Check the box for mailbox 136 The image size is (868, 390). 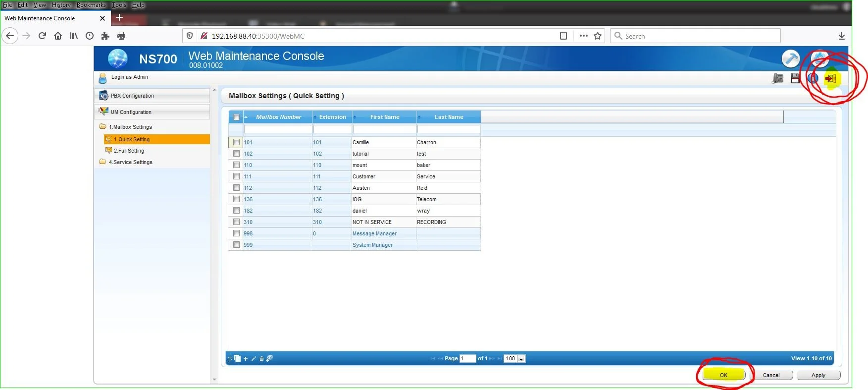[236, 199]
